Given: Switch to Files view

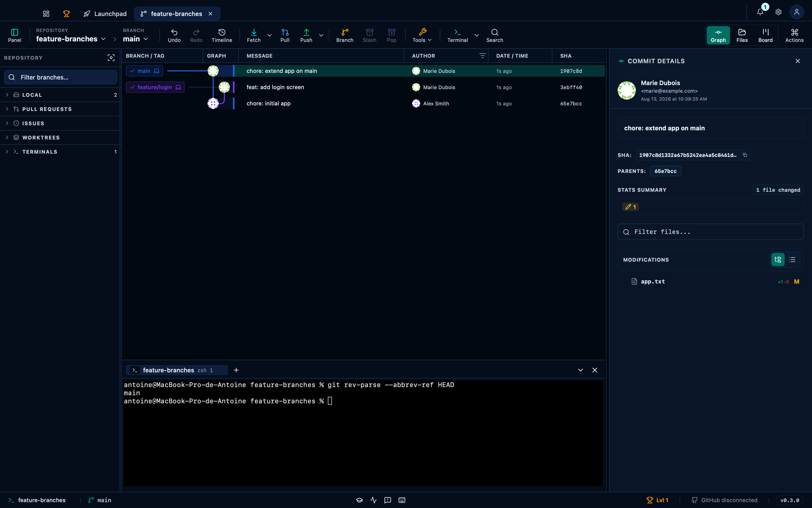Looking at the screenshot, I should click(x=742, y=35).
